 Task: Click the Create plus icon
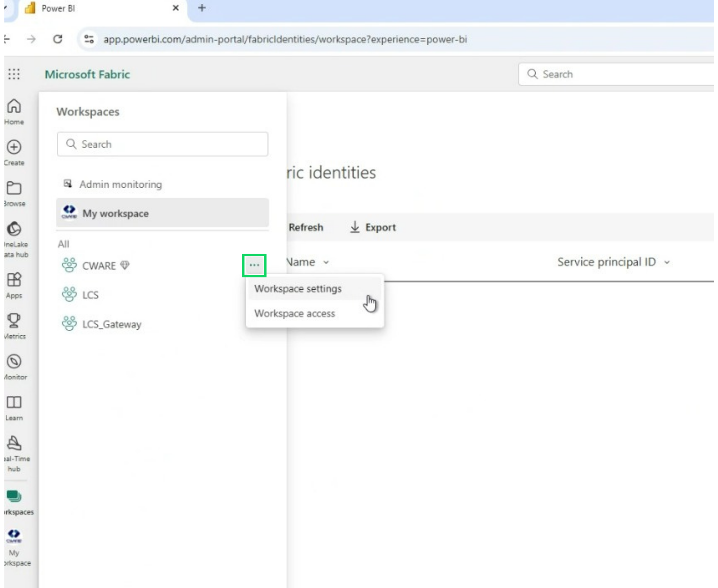14,147
